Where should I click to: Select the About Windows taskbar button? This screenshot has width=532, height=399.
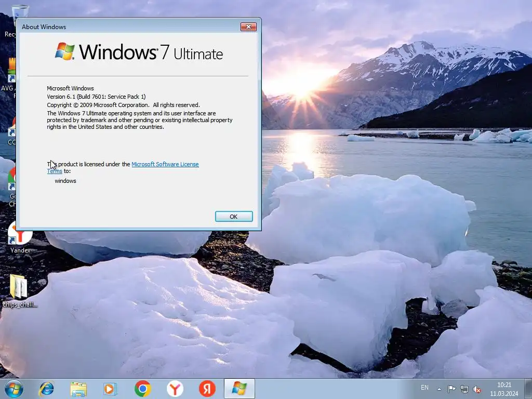click(239, 389)
